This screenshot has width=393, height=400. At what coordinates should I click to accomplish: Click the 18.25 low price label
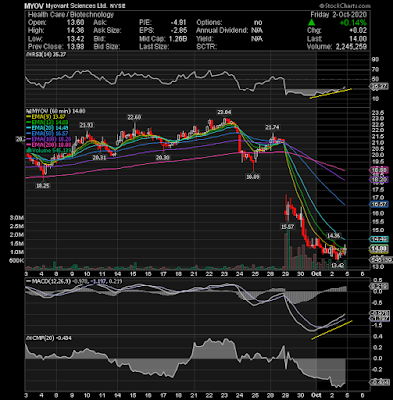pos(43,186)
